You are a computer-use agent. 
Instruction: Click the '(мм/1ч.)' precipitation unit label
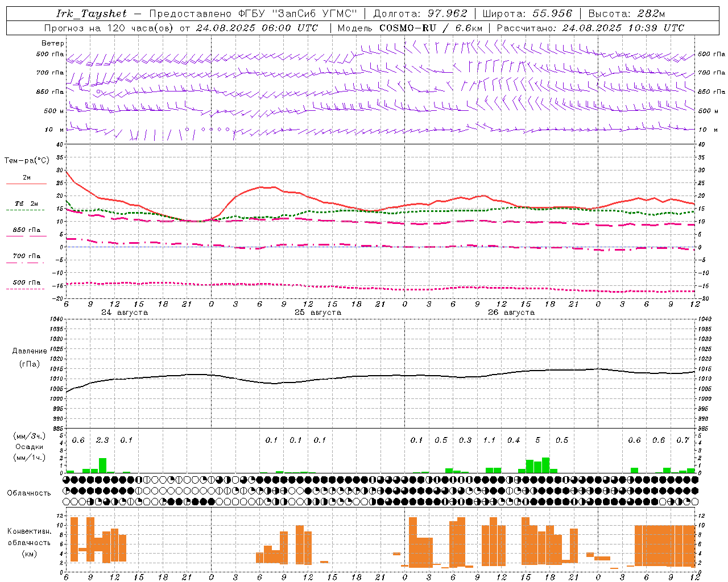[30, 458]
